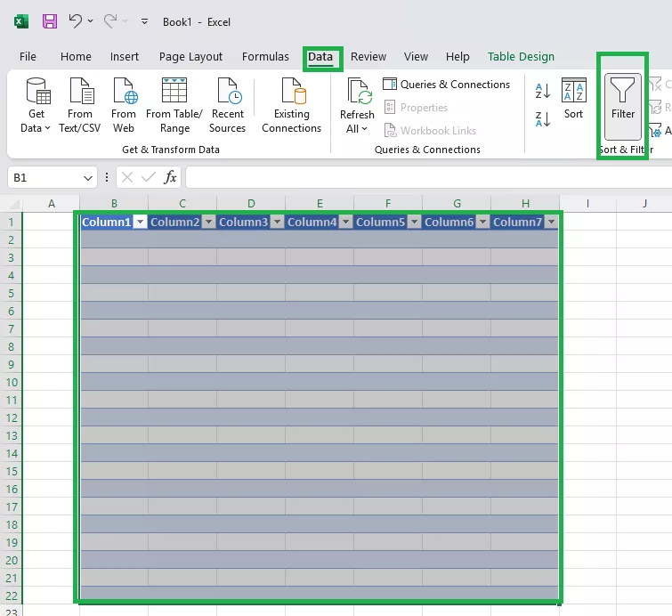Open Existing Connections
The height and width of the screenshot is (616, 672).
pyautogui.click(x=291, y=105)
